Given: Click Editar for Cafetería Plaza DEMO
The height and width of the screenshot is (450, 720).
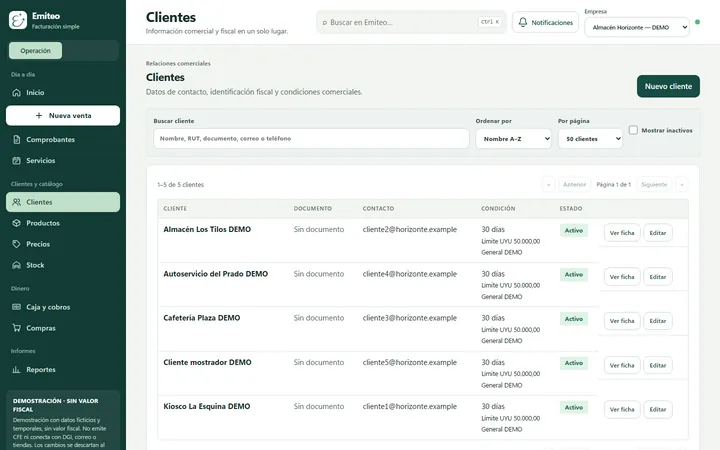Looking at the screenshot, I should click(x=658, y=321).
